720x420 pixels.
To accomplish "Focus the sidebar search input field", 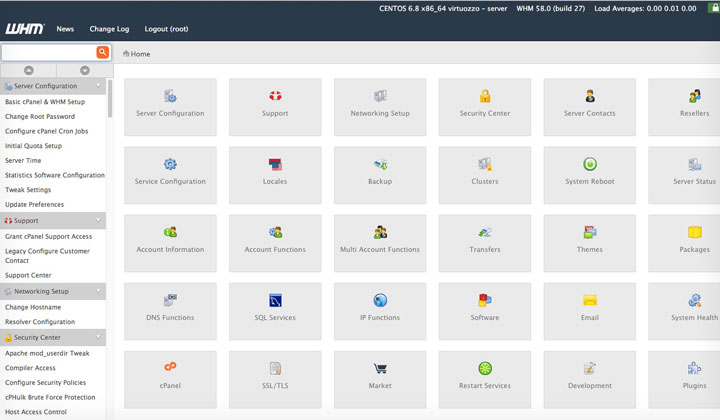I will [49, 52].
